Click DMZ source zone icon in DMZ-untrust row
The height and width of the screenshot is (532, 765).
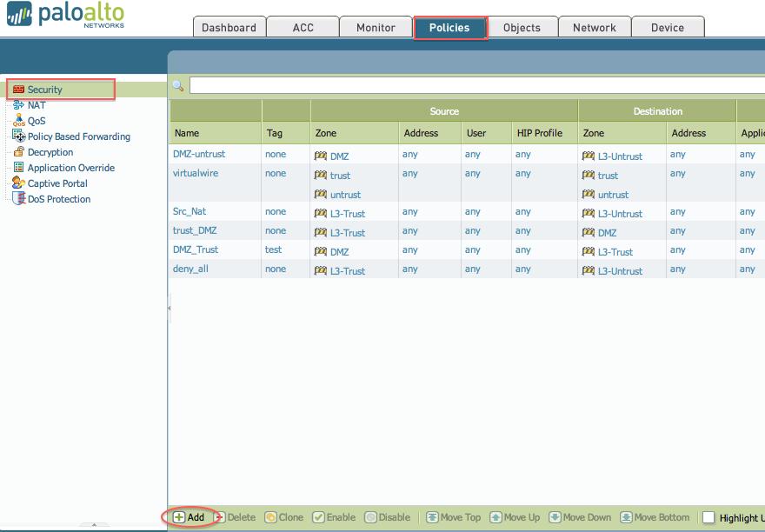tap(321, 156)
